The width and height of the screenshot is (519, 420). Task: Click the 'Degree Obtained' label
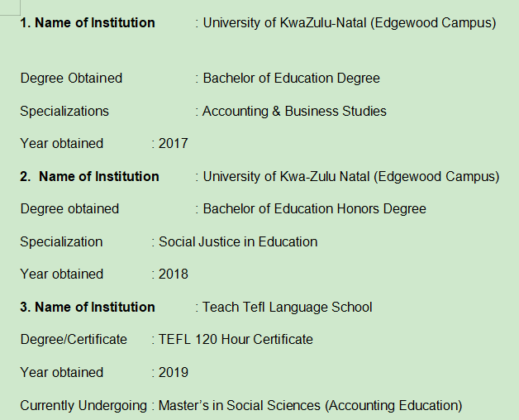point(71,79)
